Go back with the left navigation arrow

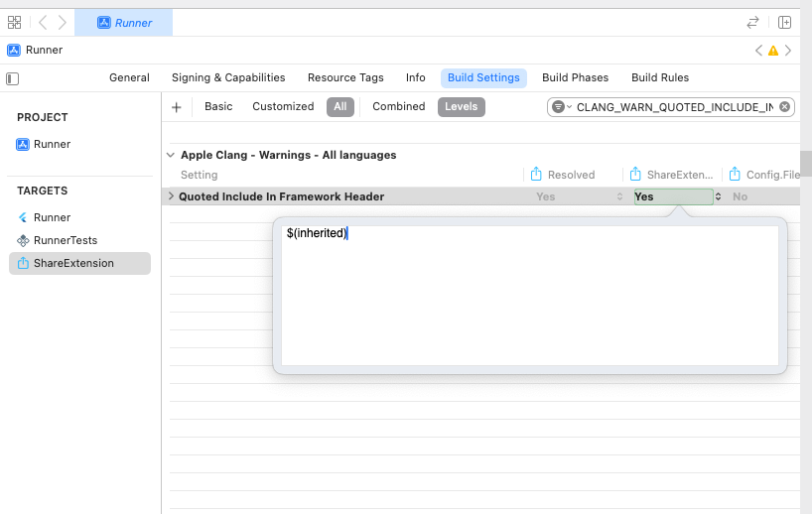[x=43, y=22]
